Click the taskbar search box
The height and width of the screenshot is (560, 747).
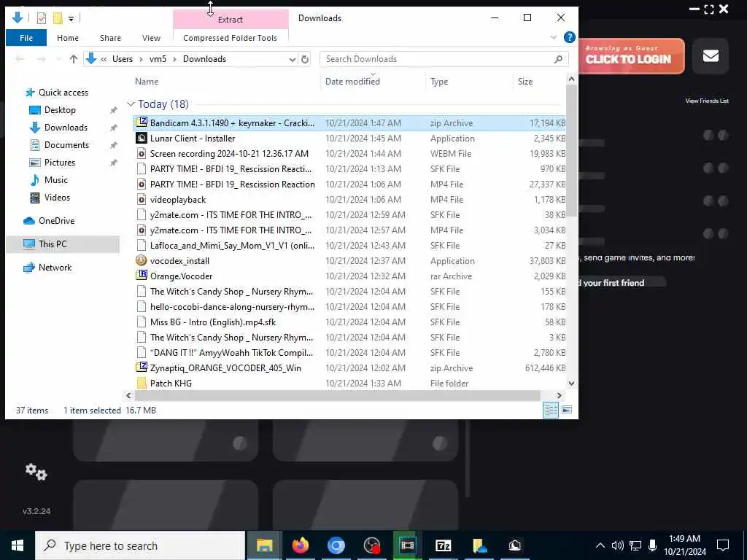pyautogui.click(x=140, y=545)
